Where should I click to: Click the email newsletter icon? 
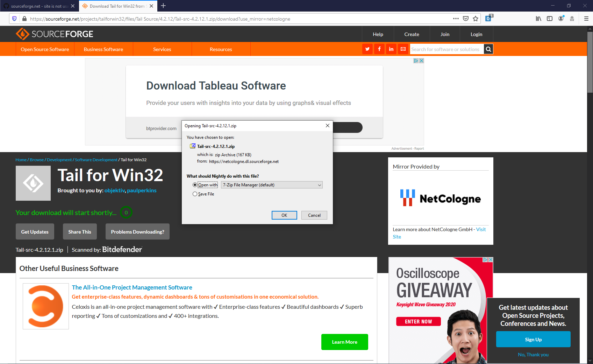[403, 49]
